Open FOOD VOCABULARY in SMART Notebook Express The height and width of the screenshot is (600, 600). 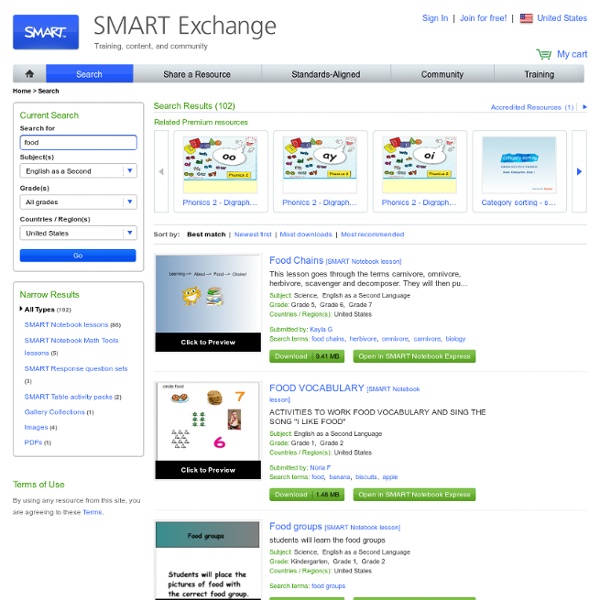coord(414,494)
